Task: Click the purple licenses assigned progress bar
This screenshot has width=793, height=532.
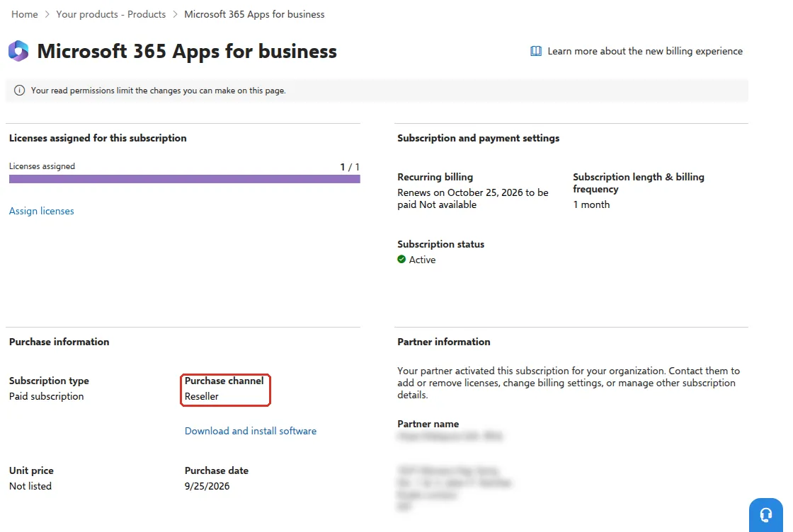Action: (185, 179)
